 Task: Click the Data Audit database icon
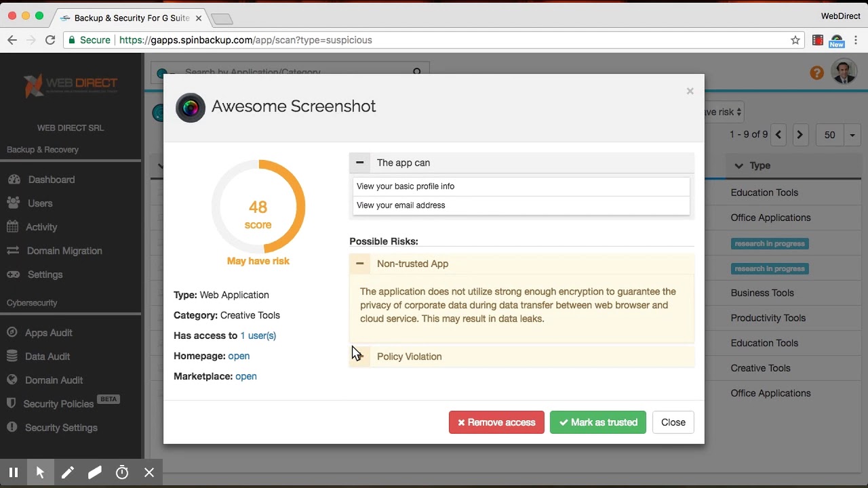[x=12, y=356]
